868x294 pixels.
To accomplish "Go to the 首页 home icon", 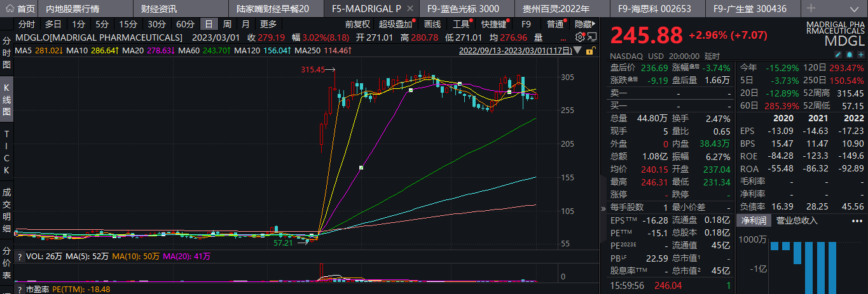I will coord(9,9).
